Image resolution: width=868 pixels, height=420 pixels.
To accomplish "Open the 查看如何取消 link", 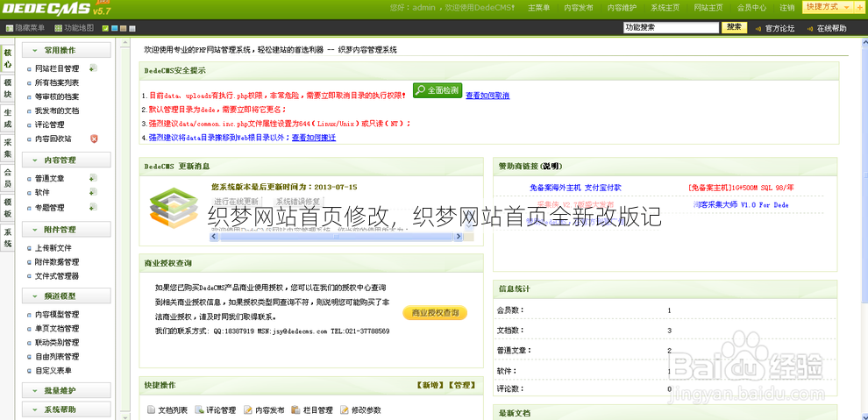I will pos(487,96).
